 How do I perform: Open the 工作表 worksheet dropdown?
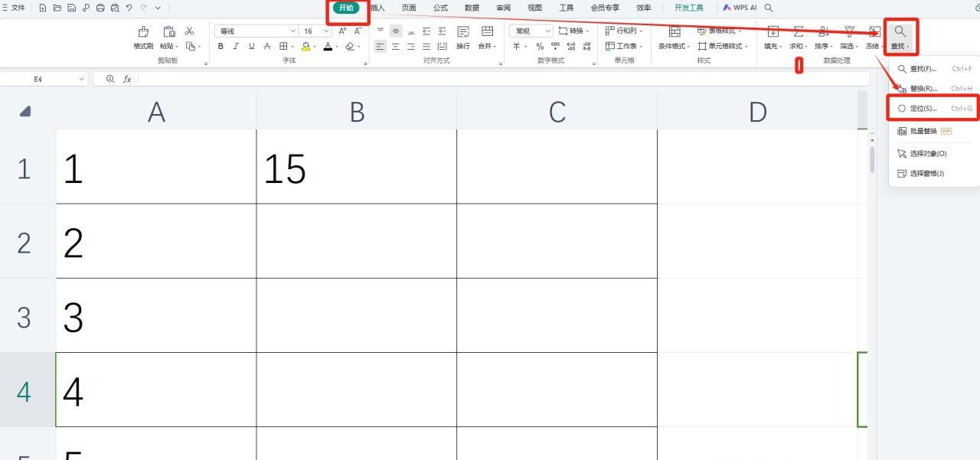(624, 46)
